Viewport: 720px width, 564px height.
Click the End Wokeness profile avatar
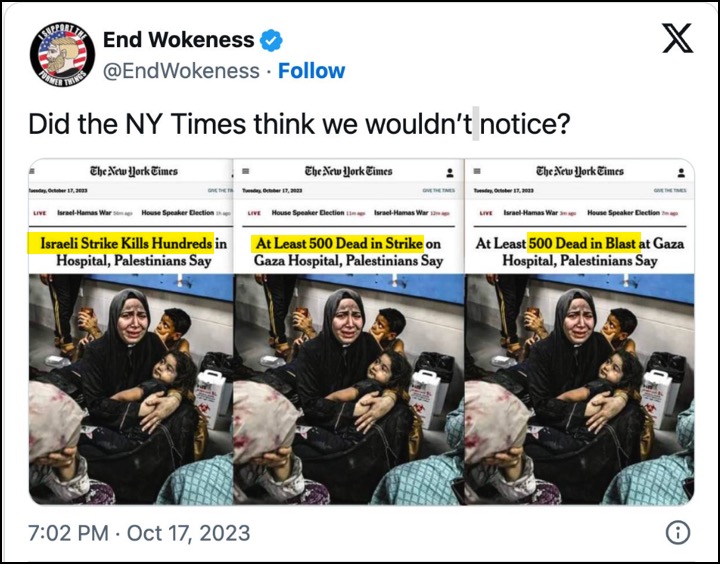tap(62, 54)
